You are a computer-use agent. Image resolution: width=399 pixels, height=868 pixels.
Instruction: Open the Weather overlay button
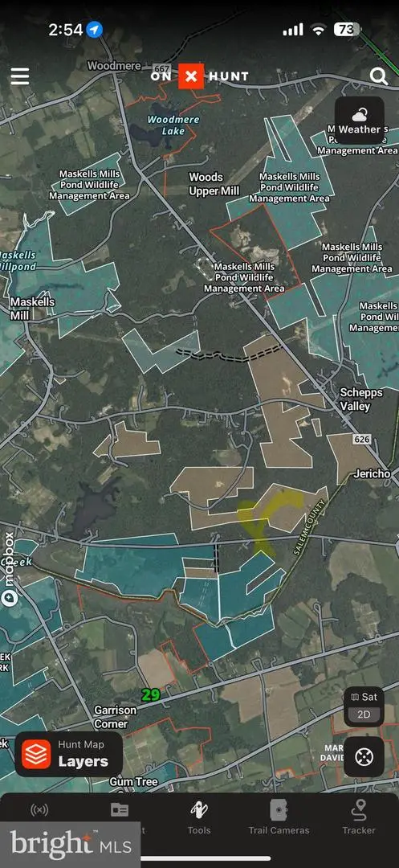(x=360, y=121)
